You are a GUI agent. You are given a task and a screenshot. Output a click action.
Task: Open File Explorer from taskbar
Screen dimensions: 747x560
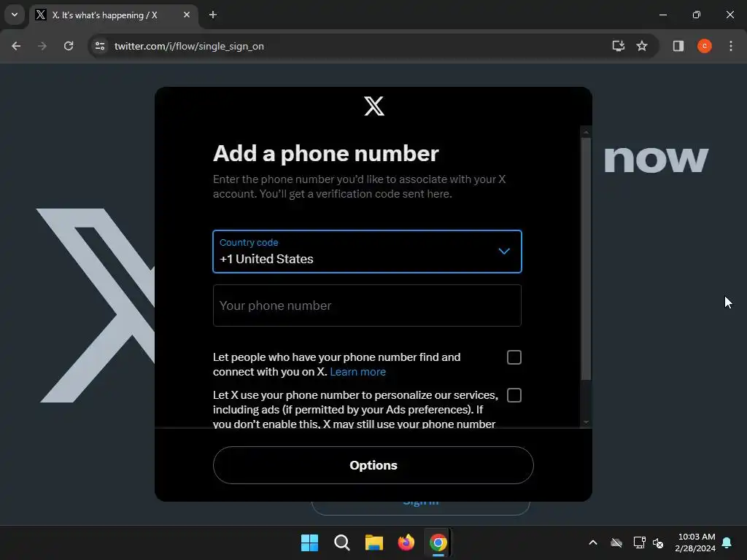[x=374, y=542]
